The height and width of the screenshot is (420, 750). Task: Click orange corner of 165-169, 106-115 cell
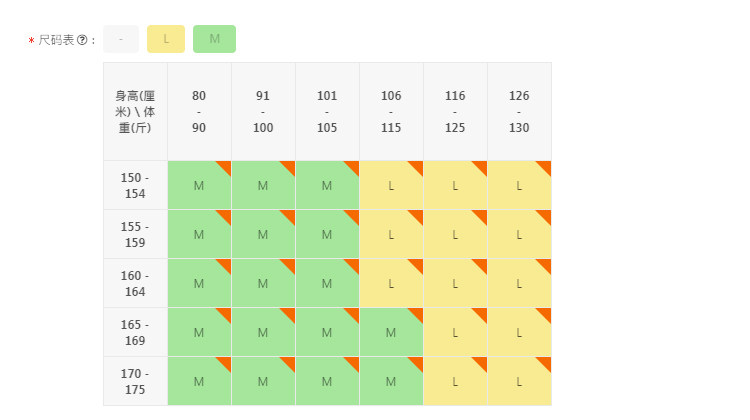[417, 313]
